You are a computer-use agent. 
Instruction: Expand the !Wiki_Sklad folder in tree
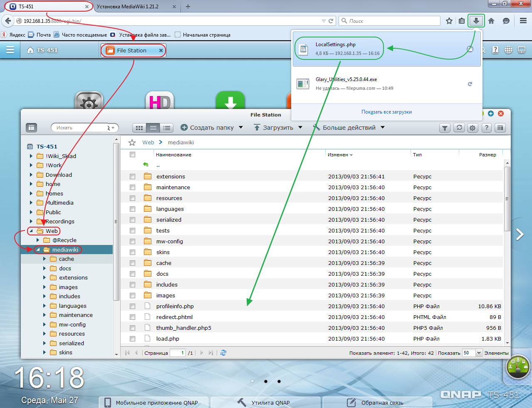31,156
